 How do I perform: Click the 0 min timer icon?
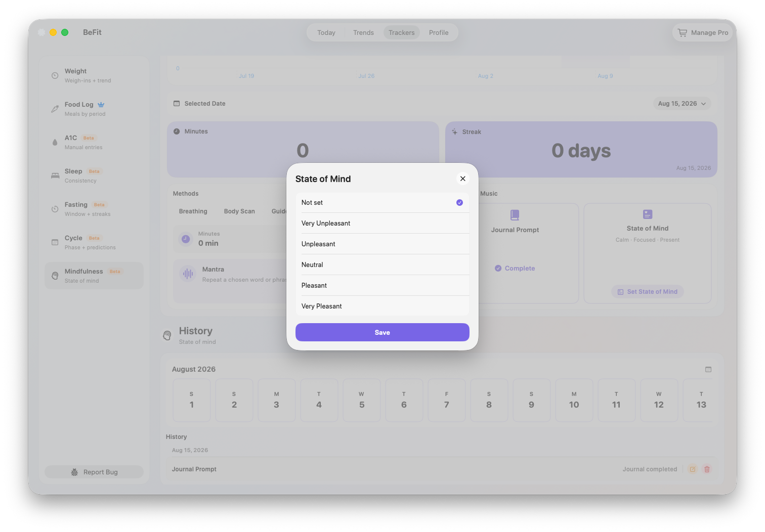[x=186, y=239]
